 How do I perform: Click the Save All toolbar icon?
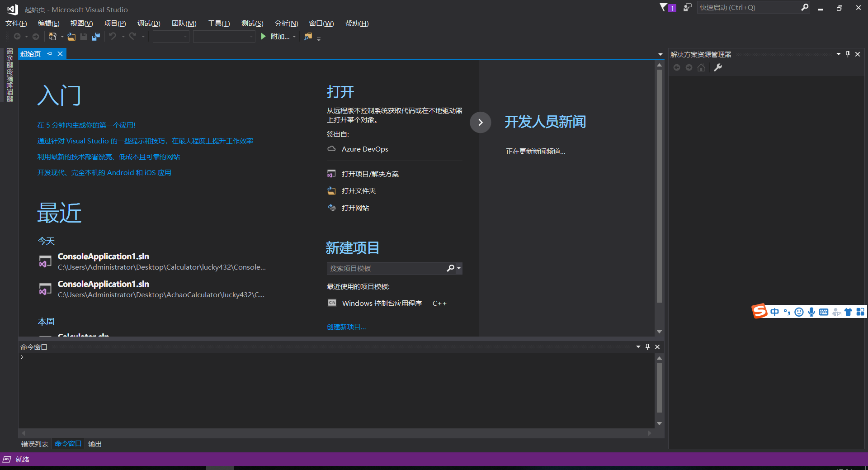pyautogui.click(x=96, y=37)
